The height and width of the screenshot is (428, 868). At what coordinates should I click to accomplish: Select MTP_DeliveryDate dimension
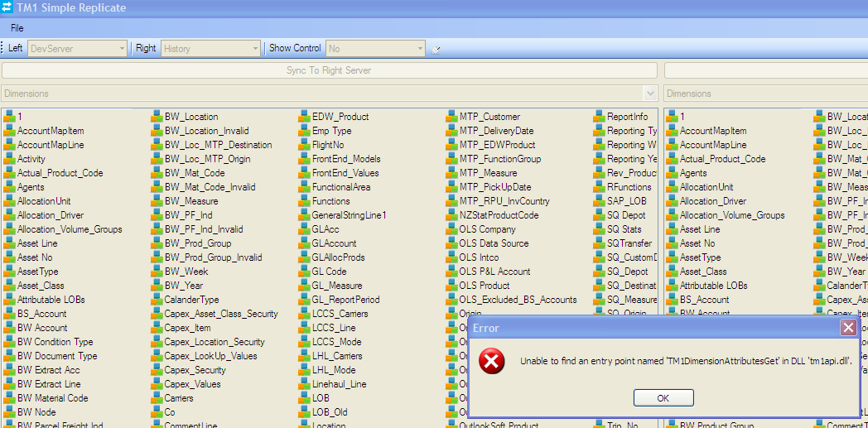click(497, 131)
